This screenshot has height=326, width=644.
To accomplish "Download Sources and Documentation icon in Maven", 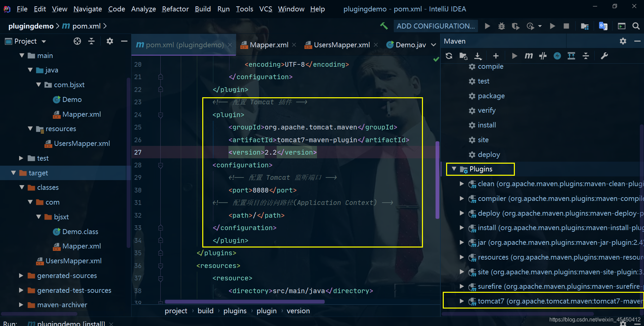I will [x=478, y=56].
